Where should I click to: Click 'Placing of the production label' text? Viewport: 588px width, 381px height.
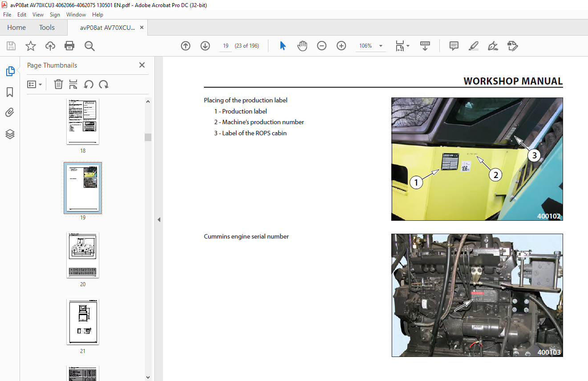pos(246,100)
